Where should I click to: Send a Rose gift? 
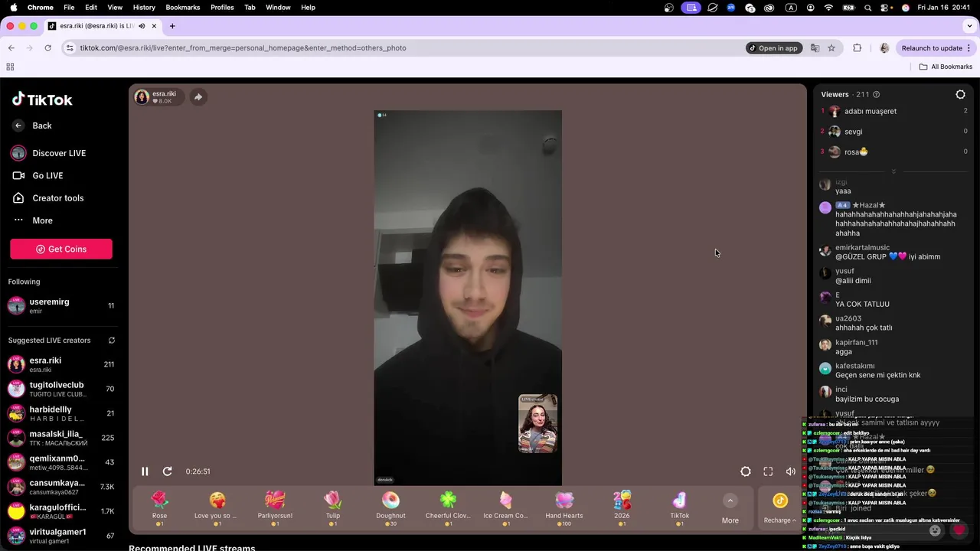point(159,508)
